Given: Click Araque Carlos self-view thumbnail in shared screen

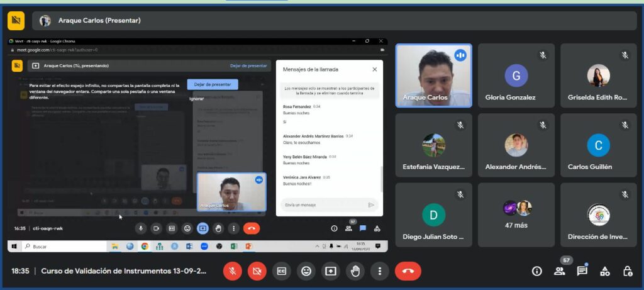Looking at the screenshot, I should (231, 192).
